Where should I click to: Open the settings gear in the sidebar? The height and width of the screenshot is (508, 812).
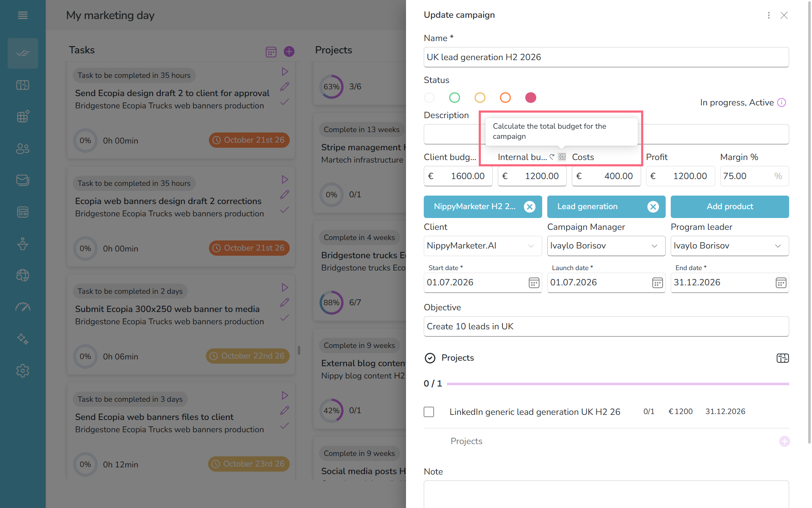23,371
